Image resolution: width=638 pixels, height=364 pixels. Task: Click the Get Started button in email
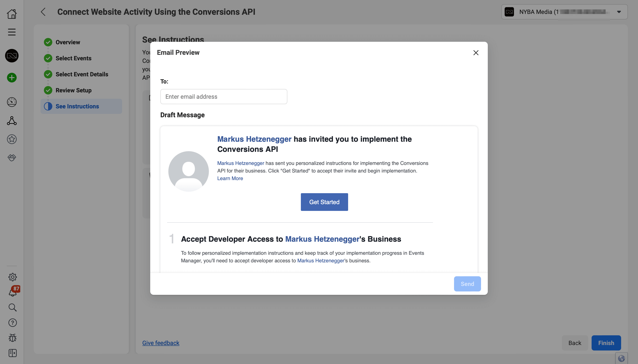(324, 202)
